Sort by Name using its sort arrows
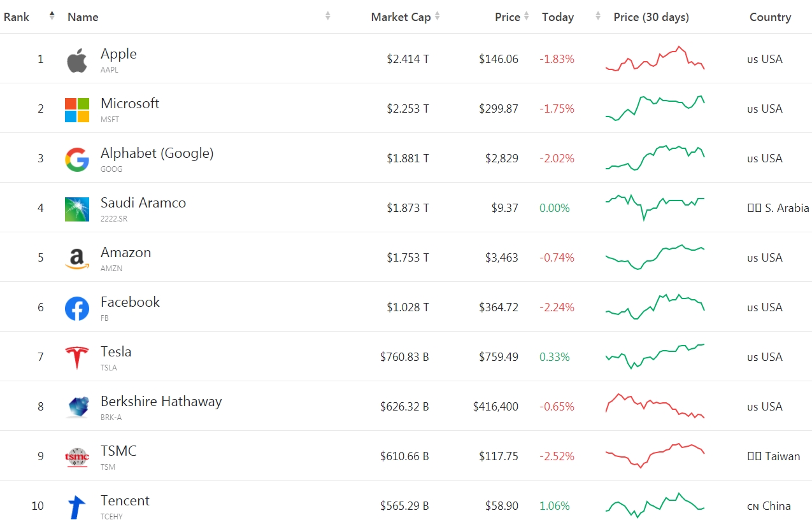 point(328,15)
